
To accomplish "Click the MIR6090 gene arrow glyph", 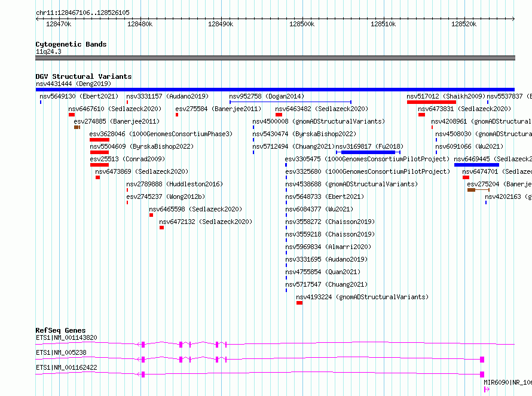I will [x=487, y=389].
